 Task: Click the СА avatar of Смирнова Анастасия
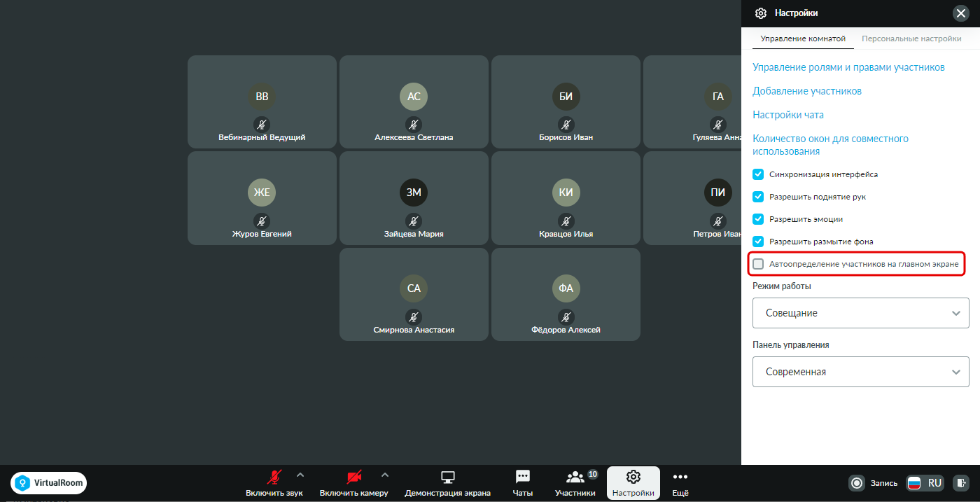click(414, 288)
